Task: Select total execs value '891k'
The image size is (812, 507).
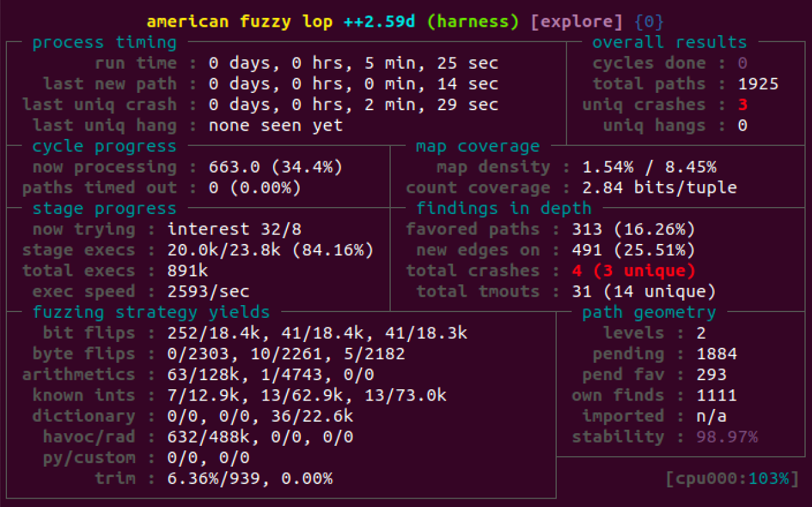Action: pos(188,271)
